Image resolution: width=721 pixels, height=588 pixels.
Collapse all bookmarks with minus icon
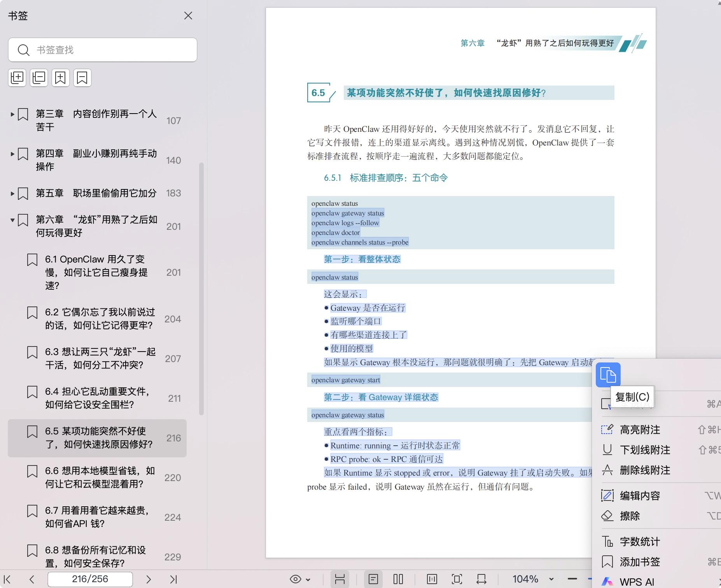pos(39,78)
